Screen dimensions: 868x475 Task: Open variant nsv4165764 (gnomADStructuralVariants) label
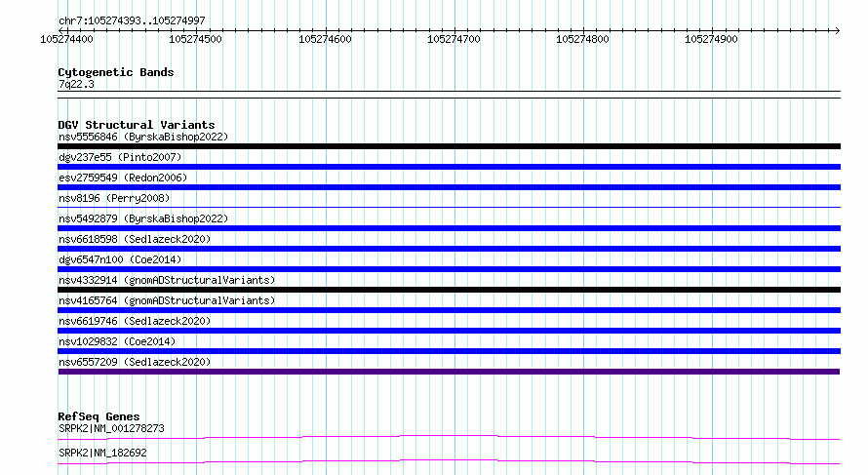pyautogui.click(x=167, y=300)
